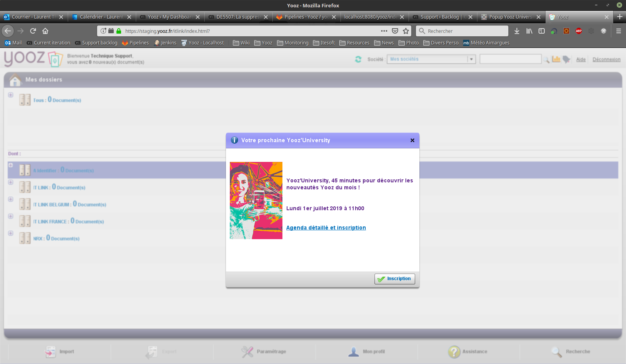The height and width of the screenshot is (364, 626).
Task: Open Recherche in bottom bar
Action: point(571,352)
